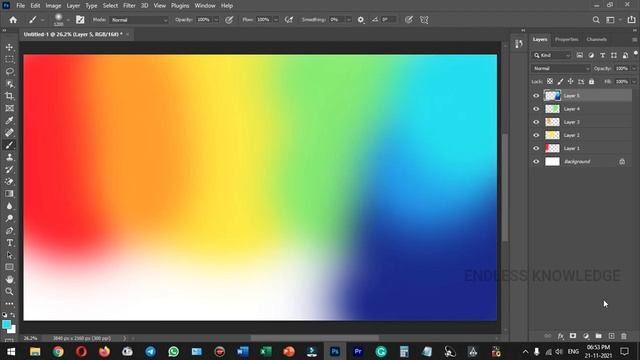Switch to the Channels tab

tap(596, 39)
